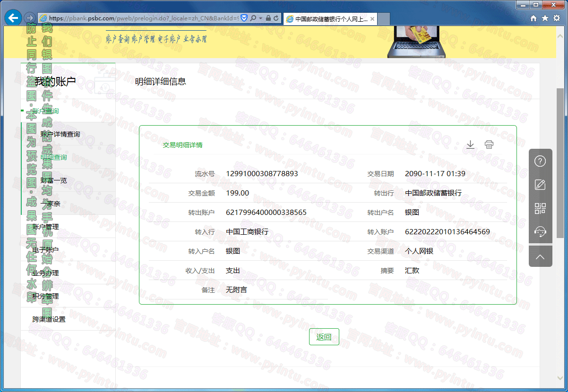
Task: Click the 个人网银 channel value
Action: click(419, 251)
